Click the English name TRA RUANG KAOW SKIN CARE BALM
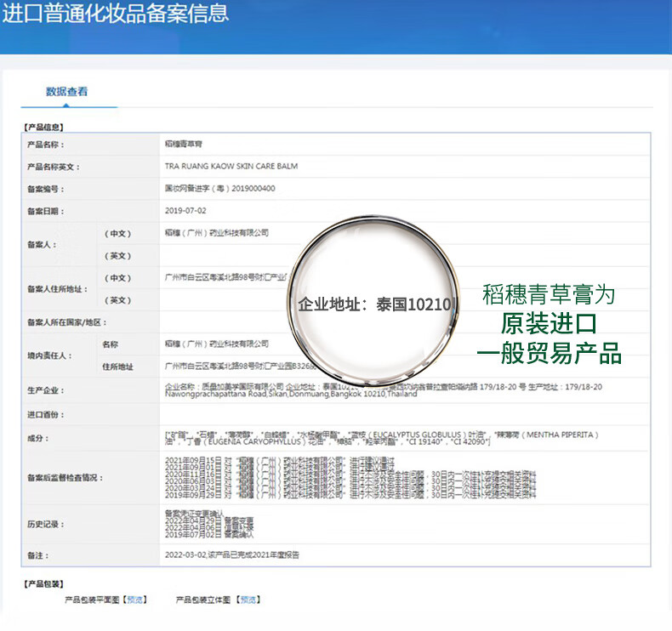The image size is (672, 631). [x=231, y=167]
